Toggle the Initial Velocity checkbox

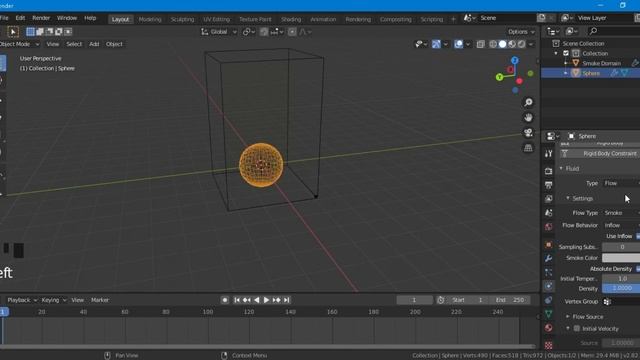tap(577, 329)
